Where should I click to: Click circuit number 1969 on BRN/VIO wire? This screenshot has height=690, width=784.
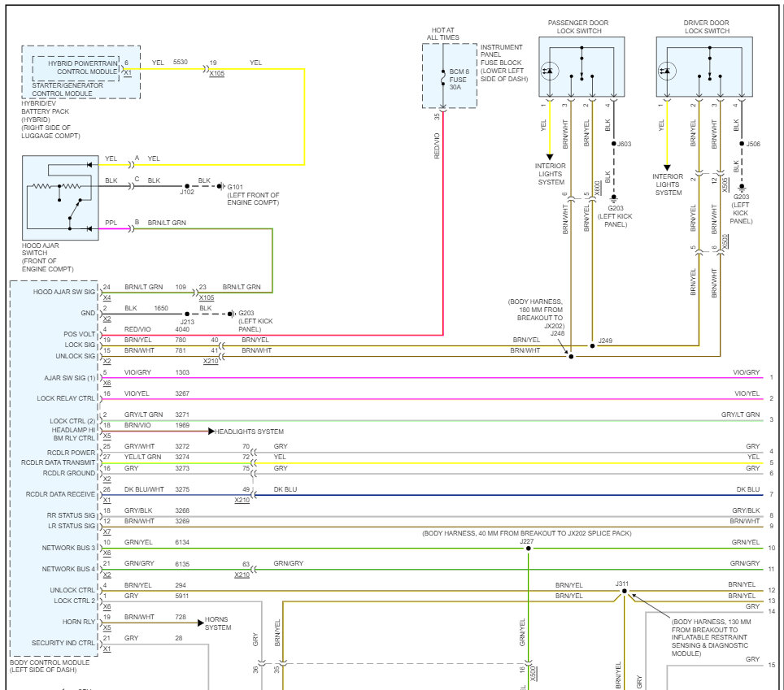(x=182, y=425)
